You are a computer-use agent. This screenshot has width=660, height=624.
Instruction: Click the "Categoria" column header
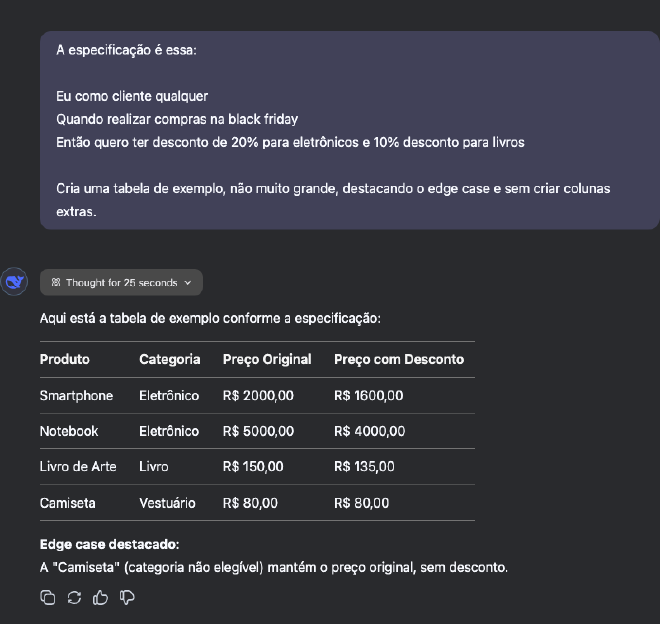point(170,359)
